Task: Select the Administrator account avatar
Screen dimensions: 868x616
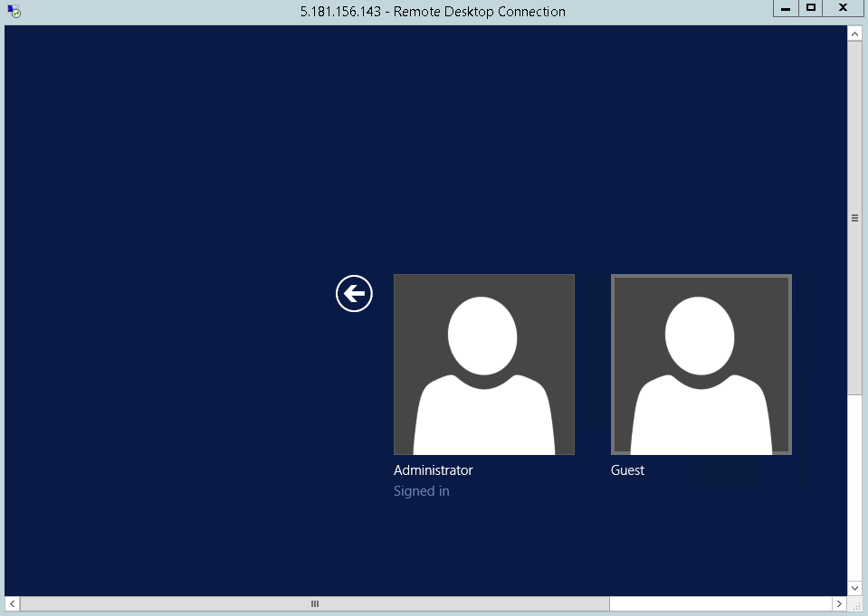Action: (x=483, y=364)
